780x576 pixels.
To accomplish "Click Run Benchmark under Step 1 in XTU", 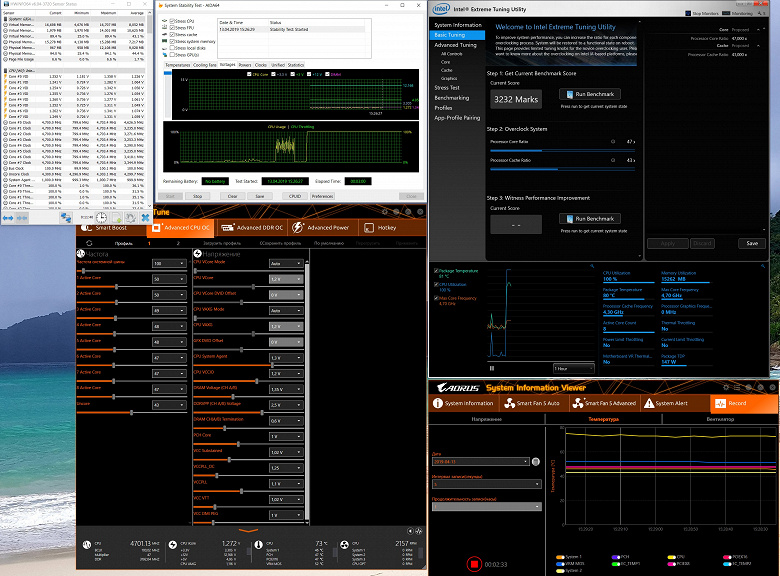I will pyautogui.click(x=590, y=94).
